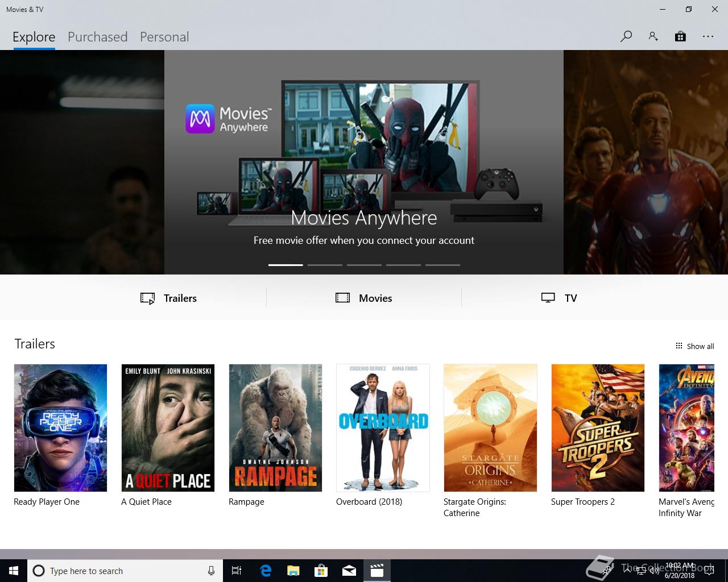The width and height of the screenshot is (728, 582).
Task: Select the TV category button
Action: (x=559, y=298)
